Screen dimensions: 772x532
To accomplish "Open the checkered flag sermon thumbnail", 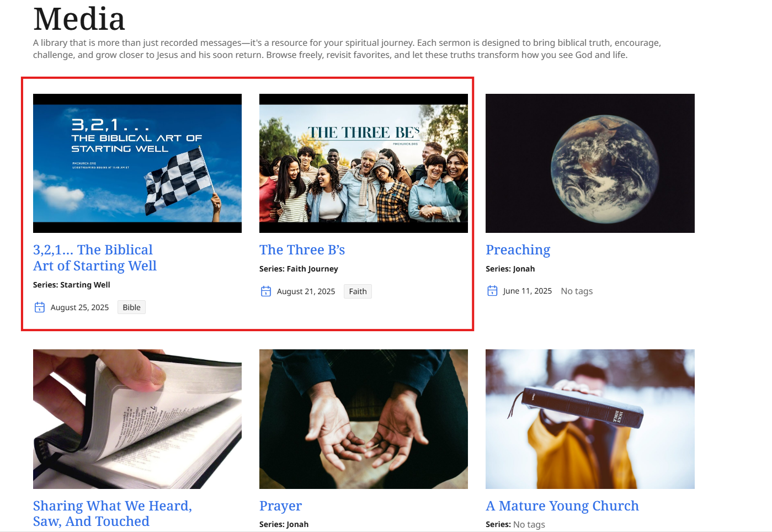I will click(x=137, y=163).
